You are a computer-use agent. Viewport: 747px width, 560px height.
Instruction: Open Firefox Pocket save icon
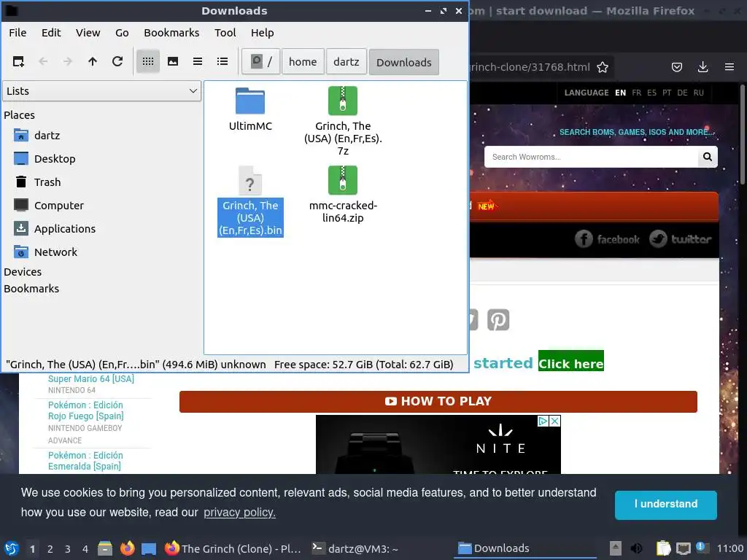tap(677, 67)
